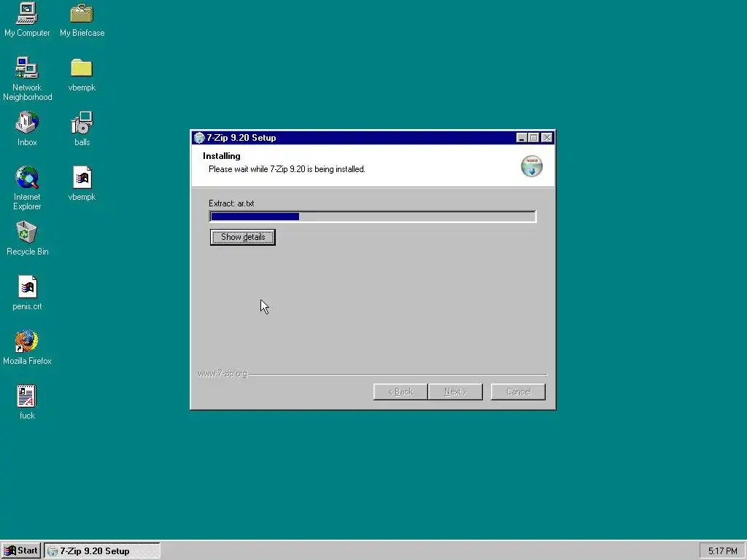Select the .crt certificate file icon
The height and width of the screenshot is (560, 747).
[x=27, y=293]
